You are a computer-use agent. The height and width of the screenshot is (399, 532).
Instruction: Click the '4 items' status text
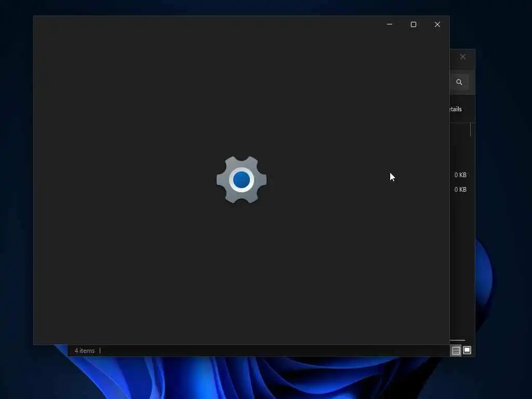click(x=85, y=351)
